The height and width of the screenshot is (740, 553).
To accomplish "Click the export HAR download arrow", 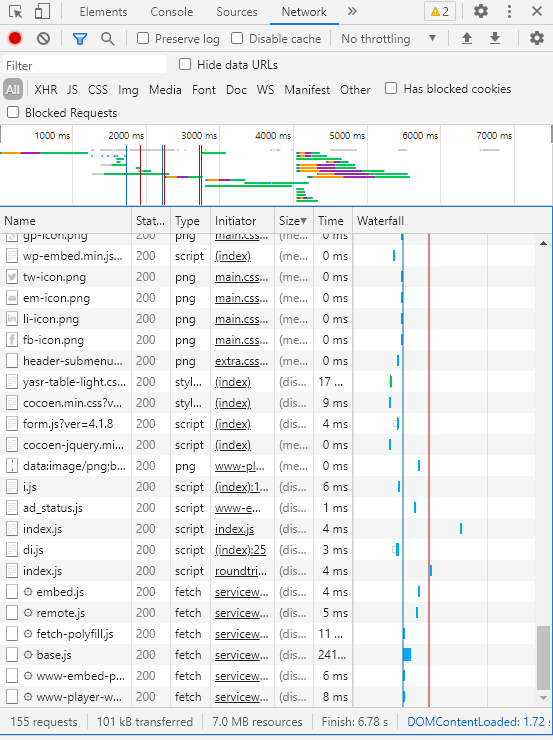I will click(495, 38).
